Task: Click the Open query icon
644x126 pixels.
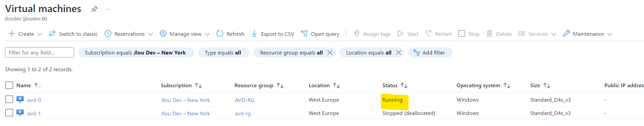Action: [x=304, y=34]
